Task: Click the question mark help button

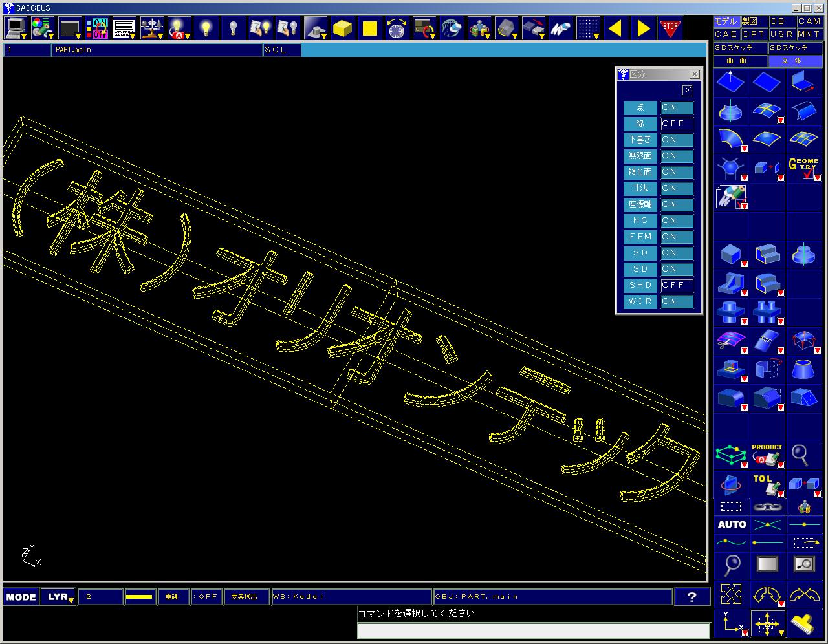Action: pos(692,597)
